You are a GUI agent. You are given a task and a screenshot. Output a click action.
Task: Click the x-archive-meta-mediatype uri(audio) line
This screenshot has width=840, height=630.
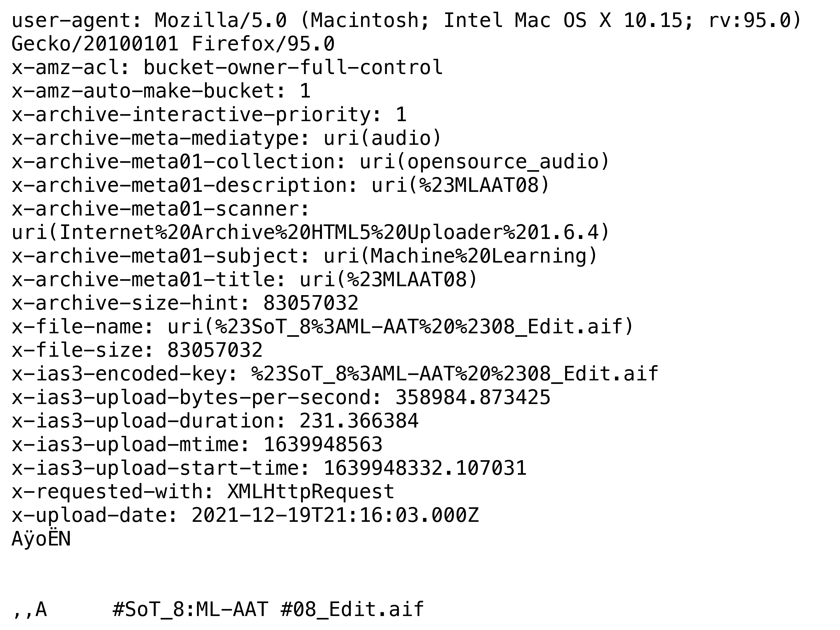pyautogui.click(x=227, y=138)
